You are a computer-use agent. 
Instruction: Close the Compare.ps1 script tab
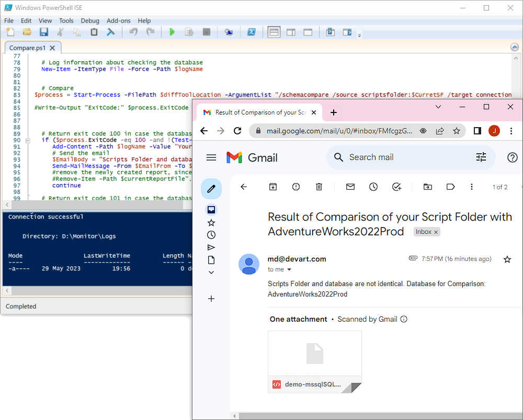[52, 48]
